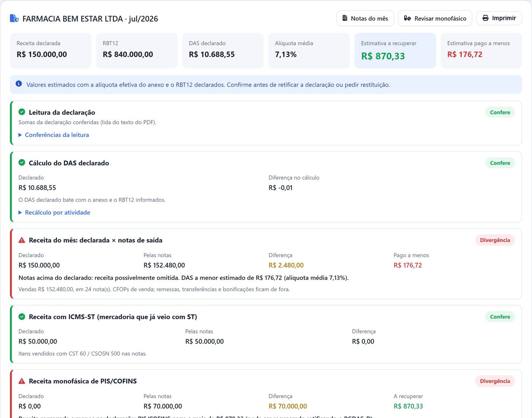Select the Receita declarada R$ 150.000,00 summary card
This screenshot has width=532, height=418.
tap(51, 51)
